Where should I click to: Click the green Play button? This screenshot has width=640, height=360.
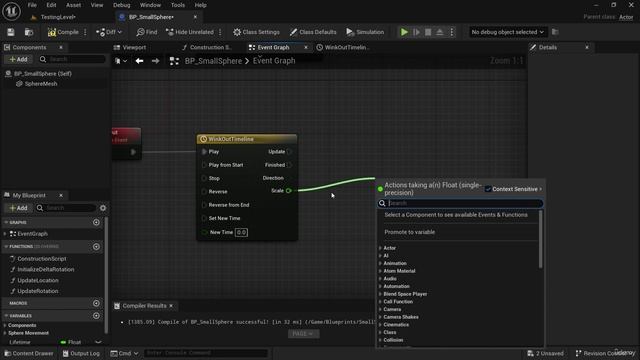404,32
